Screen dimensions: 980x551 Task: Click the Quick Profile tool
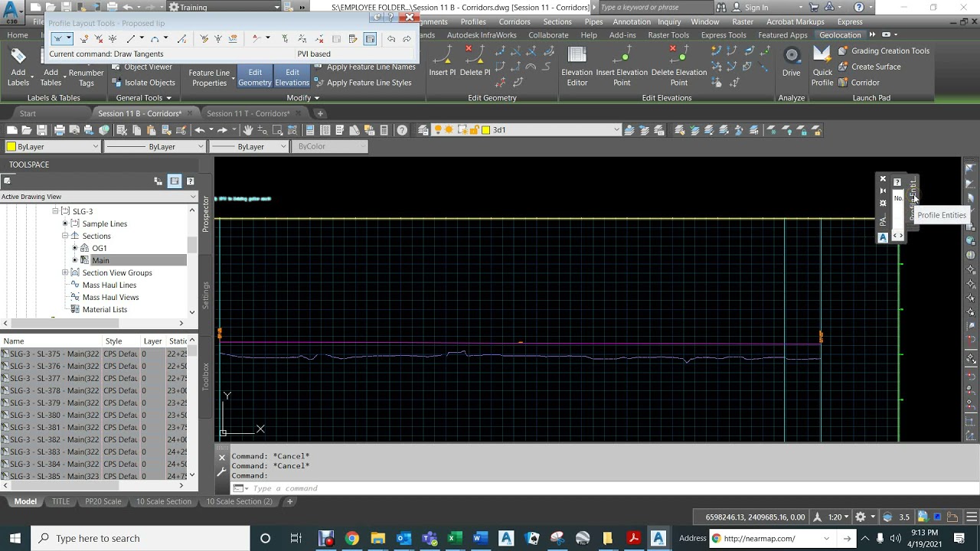pyautogui.click(x=822, y=67)
